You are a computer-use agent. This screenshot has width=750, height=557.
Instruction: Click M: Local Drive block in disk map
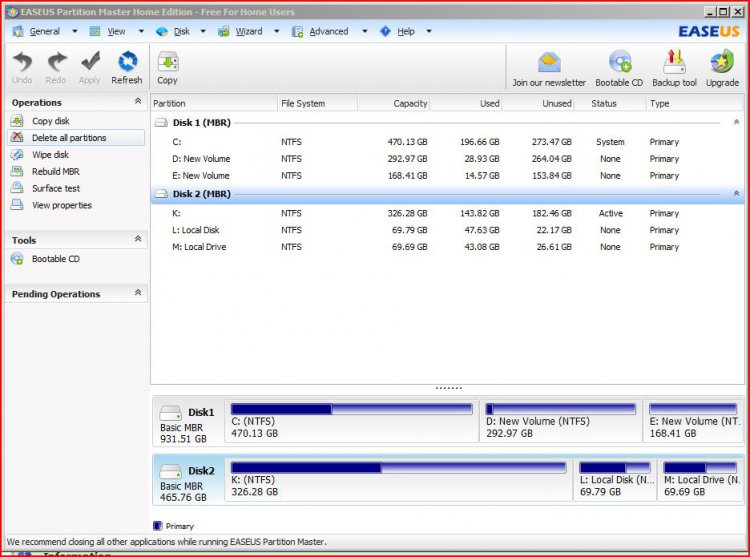[x=701, y=480]
